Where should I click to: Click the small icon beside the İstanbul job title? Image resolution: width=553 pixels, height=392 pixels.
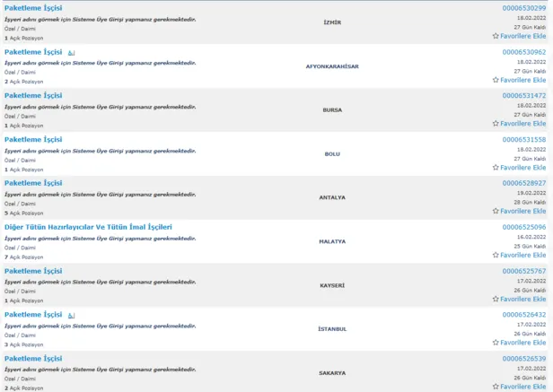point(72,316)
